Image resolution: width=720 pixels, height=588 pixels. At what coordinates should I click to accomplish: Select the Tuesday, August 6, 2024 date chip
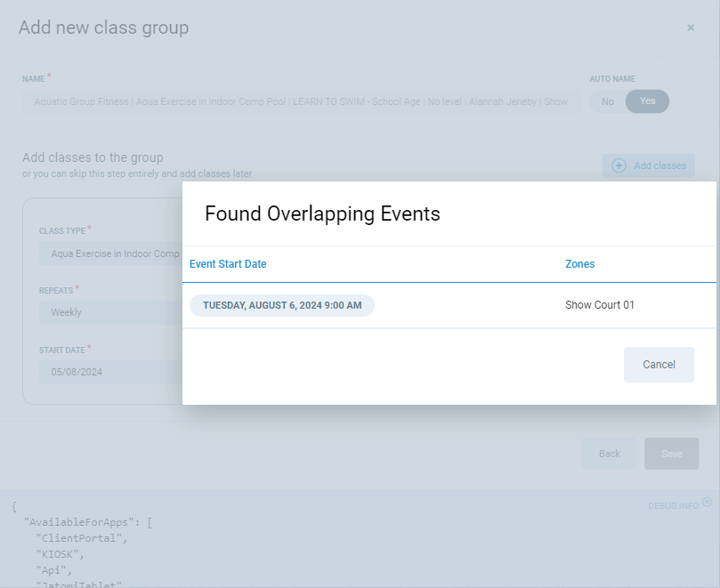(282, 305)
